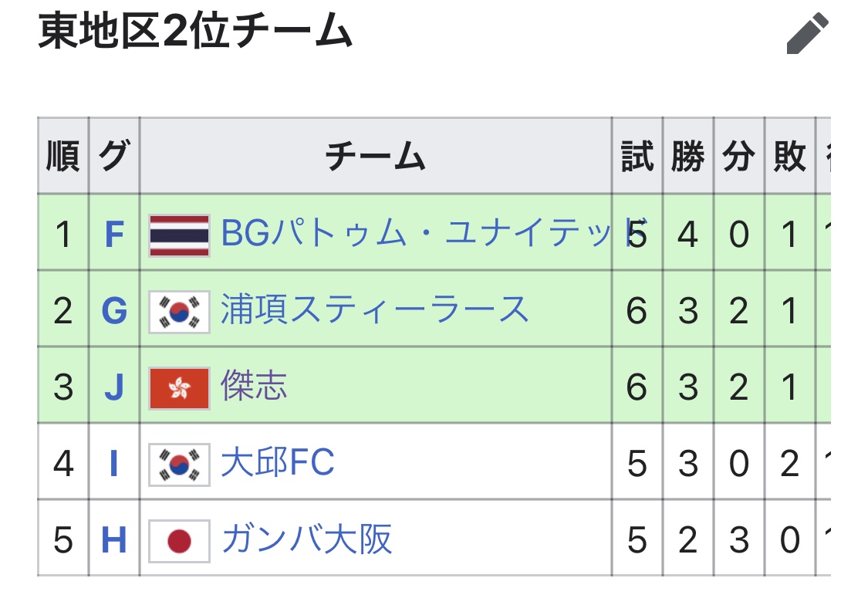
Task: Click the Japan flag icon
Action: tap(179, 540)
